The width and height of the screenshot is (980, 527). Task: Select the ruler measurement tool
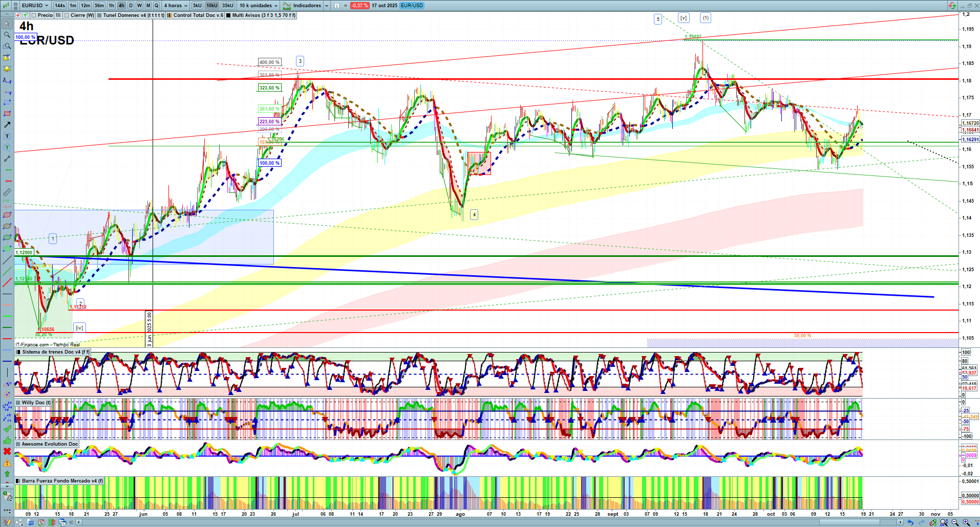[x=7, y=192]
